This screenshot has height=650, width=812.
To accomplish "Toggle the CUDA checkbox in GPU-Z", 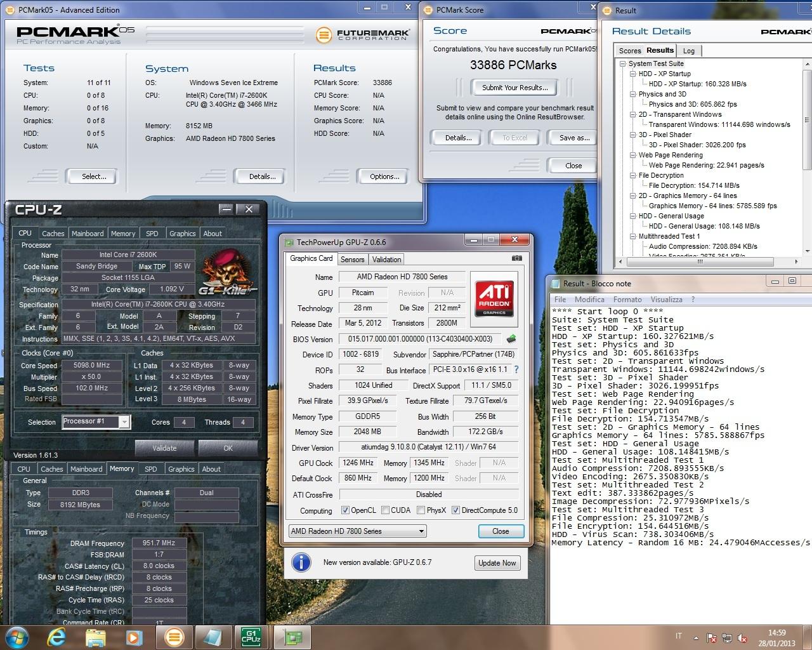I will tap(385, 510).
